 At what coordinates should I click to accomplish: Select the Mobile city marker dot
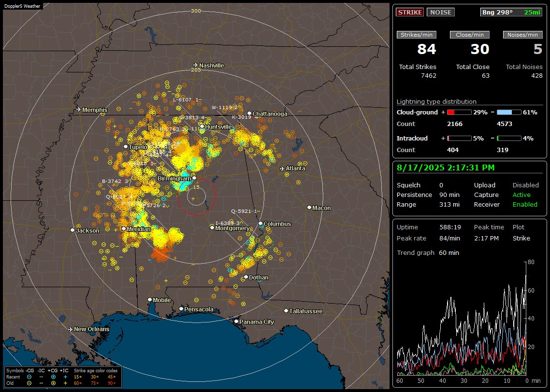tap(150, 300)
